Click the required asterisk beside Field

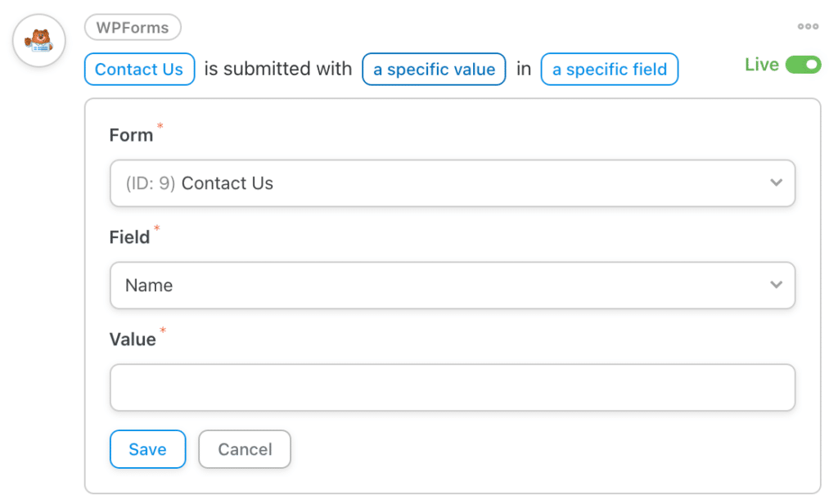(157, 230)
